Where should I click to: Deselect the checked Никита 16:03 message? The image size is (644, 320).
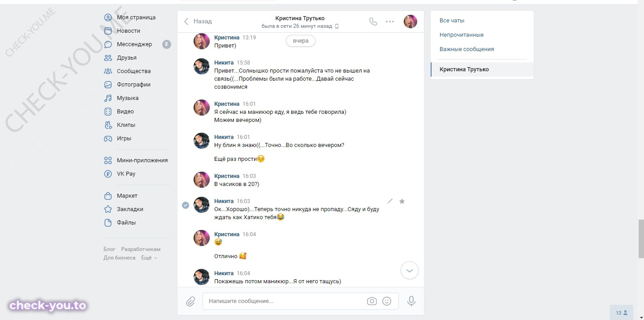click(186, 205)
